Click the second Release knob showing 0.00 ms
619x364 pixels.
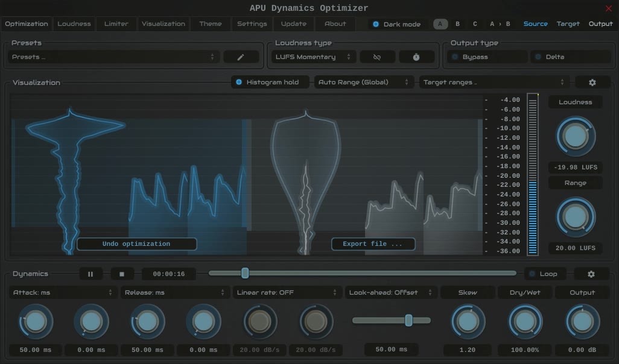tap(203, 322)
